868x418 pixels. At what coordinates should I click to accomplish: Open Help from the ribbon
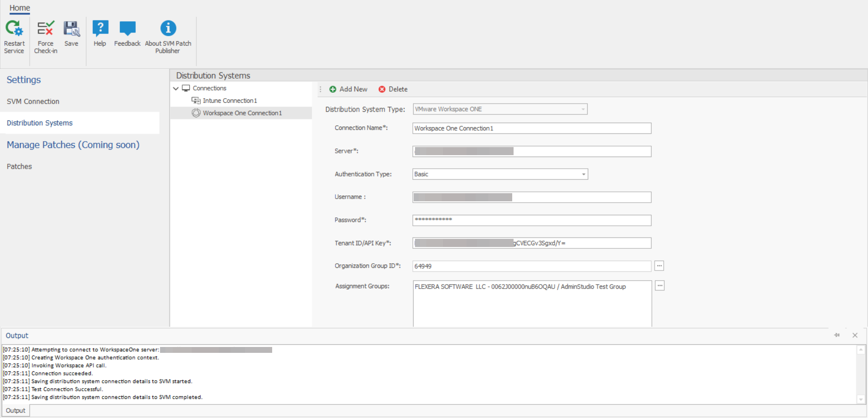pos(100,33)
